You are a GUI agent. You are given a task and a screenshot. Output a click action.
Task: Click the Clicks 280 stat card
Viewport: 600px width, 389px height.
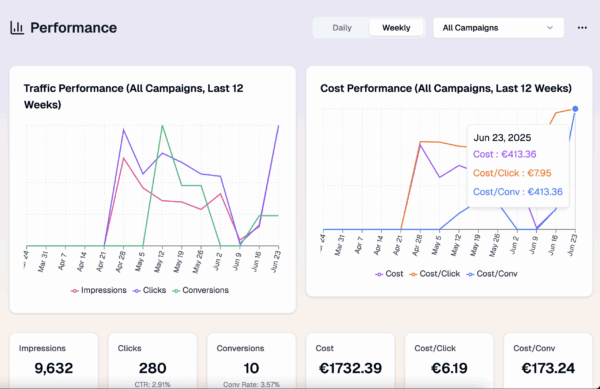[x=152, y=361]
